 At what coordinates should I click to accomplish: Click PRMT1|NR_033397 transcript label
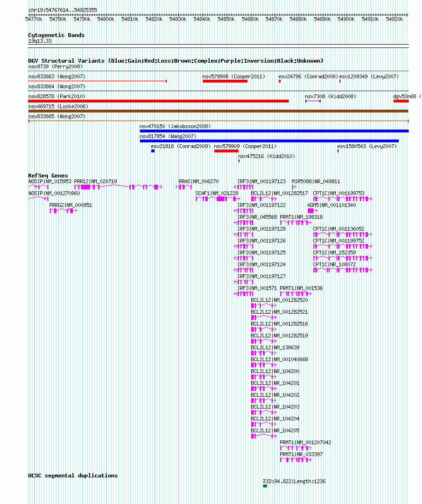301,454
